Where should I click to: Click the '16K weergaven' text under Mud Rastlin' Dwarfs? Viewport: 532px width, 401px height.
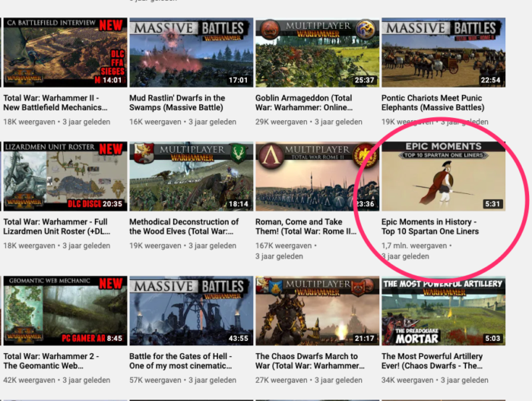click(155, 122)
